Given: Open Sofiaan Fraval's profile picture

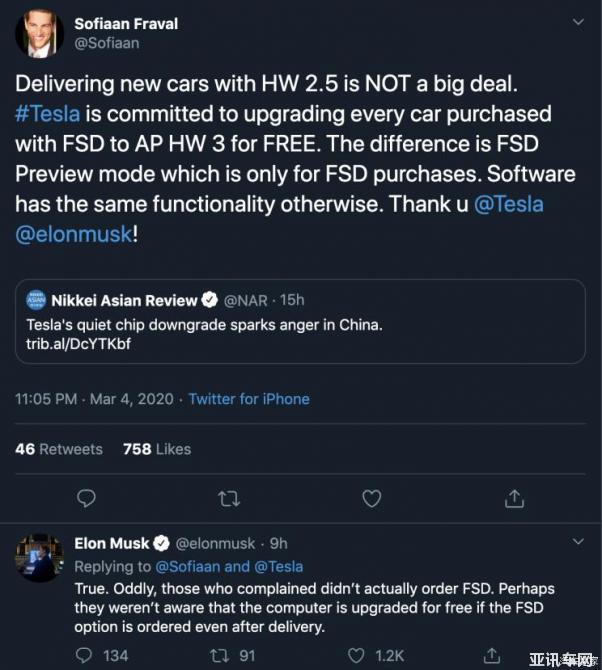Looking at the screenshot, I should coord(39,34).
